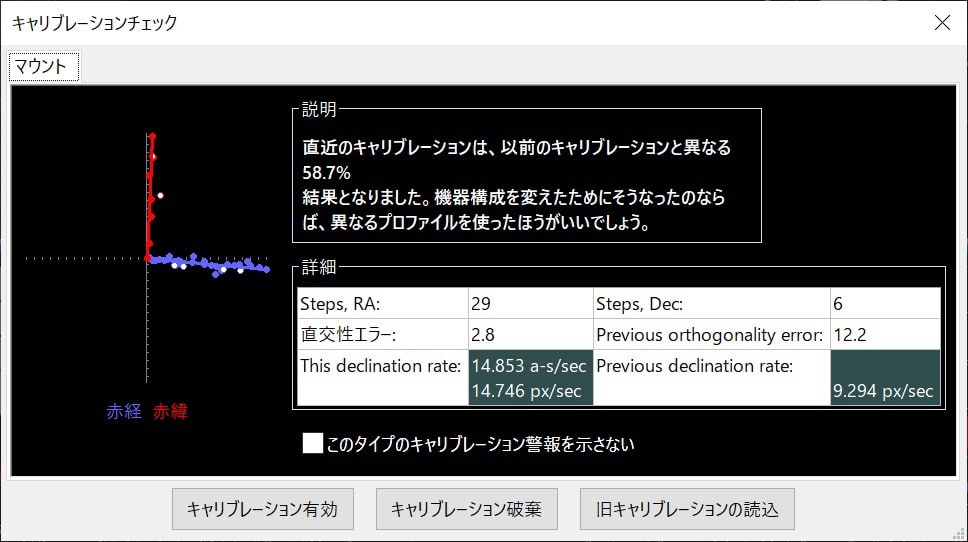Click the 説明 group heading
Screen dimensions: 968x542
tap(319, 109)
